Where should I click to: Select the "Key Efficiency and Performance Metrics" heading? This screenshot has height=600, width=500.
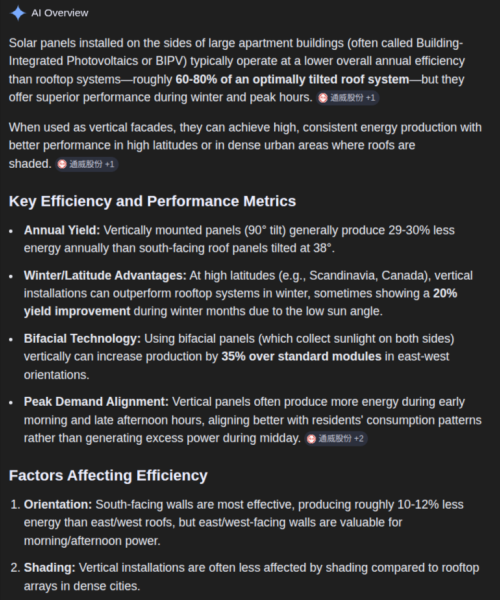point(152,201)
